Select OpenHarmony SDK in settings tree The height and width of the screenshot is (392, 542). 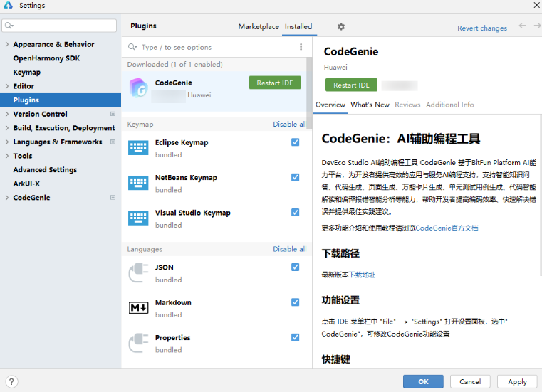46,58
